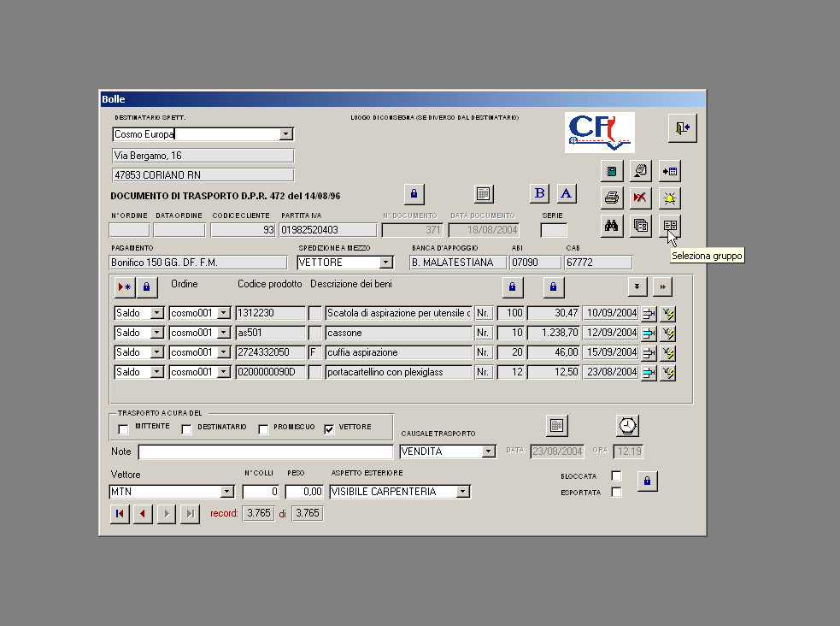The image size is (840, 626).
Task: Check the DESTINATARIO checkbox
Action: [x=186, y=429]
